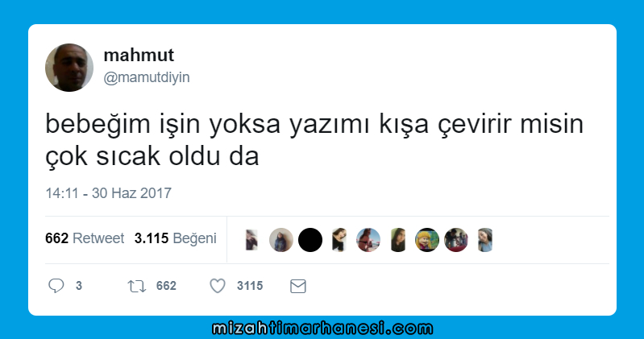Click the retweet count 662 beside arrows

(x=166, y=286)
